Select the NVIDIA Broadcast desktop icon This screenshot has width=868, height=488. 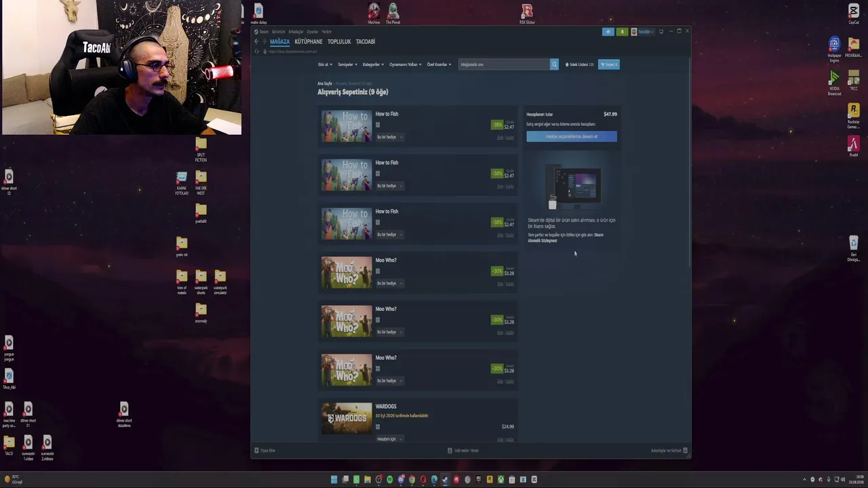pos(834,83)
